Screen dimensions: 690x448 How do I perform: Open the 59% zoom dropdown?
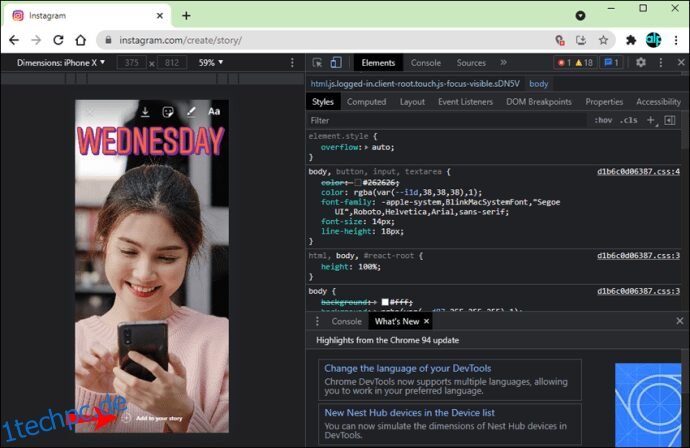(x=211, y=63)
